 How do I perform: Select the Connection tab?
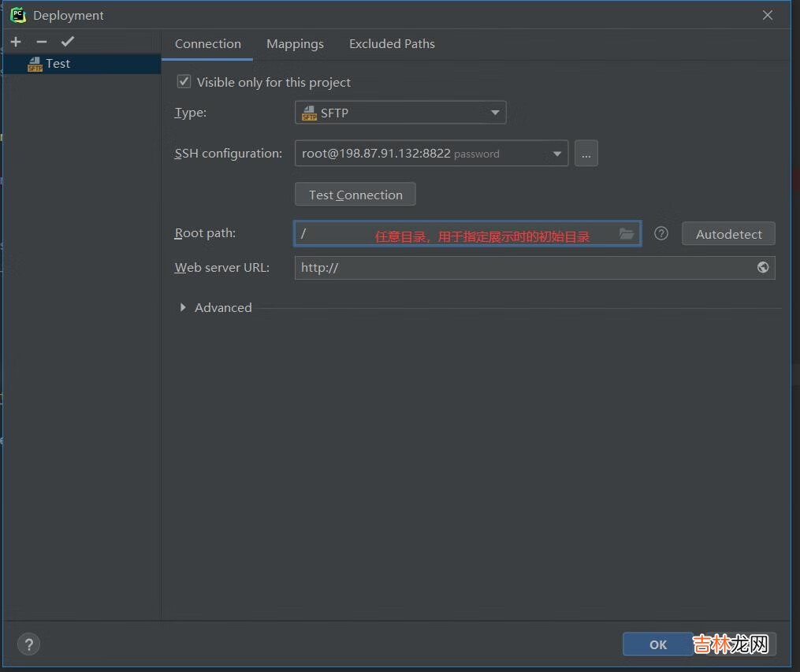tap(208, 44)
